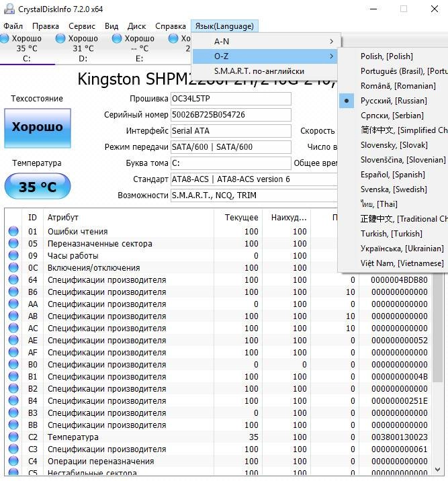Open the Вид menu
This screenshot has height=481, width=448.
coord(111,26)
